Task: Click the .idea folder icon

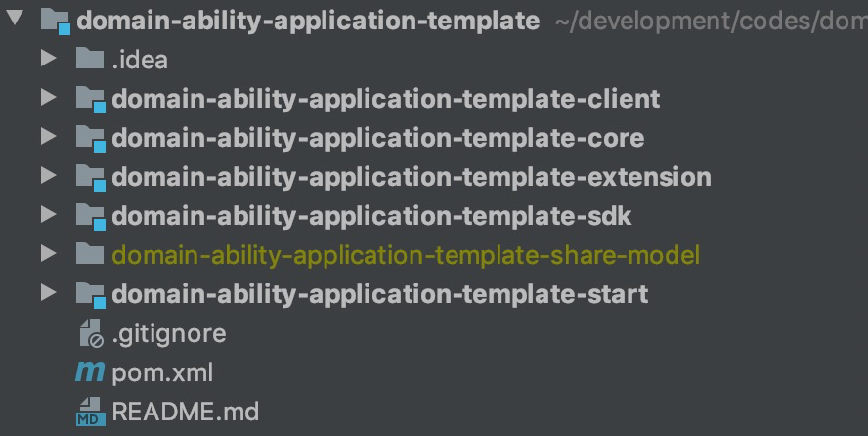Action: click(90, 60)
